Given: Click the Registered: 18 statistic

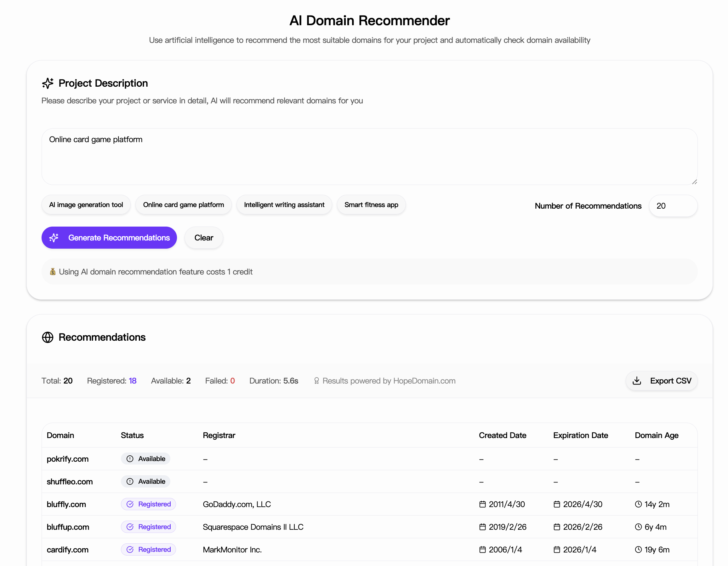Looking at the screenshot, I should coord(112,381).
